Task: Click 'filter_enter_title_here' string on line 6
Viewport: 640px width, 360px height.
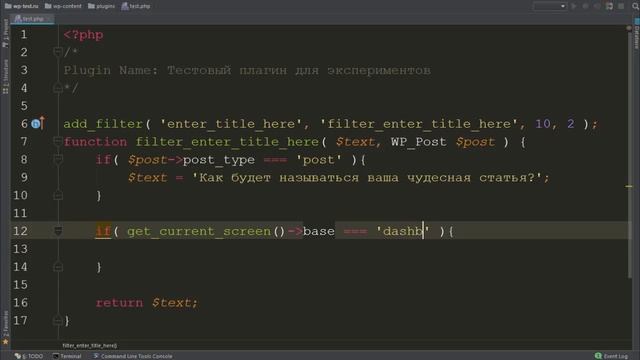Action: [419, 124]
